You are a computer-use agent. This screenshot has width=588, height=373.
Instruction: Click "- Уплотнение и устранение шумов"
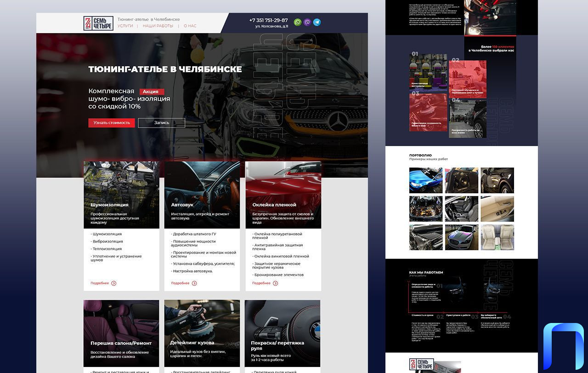pyautogui.click(x=116, y=258)
